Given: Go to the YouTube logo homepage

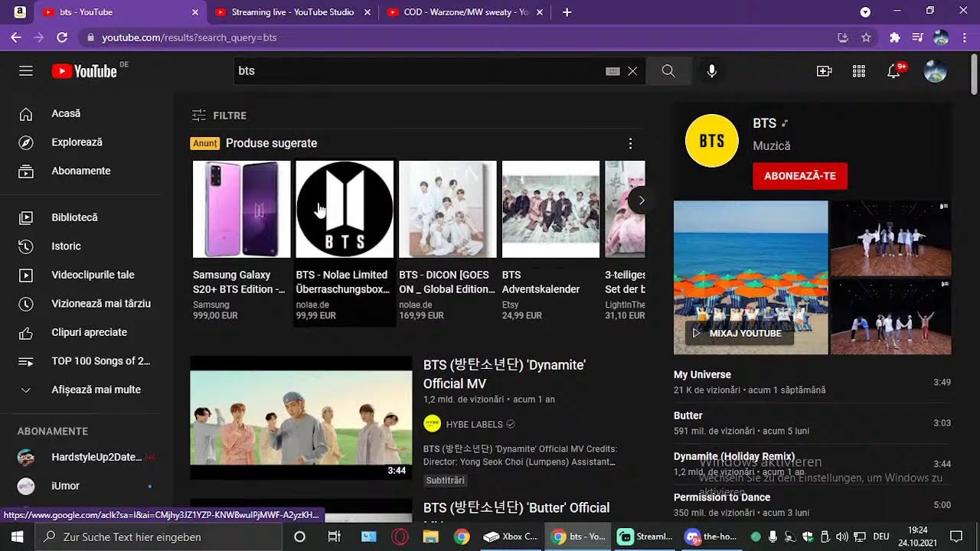Looking at the screenshot, I should click(x=84, y=71).
